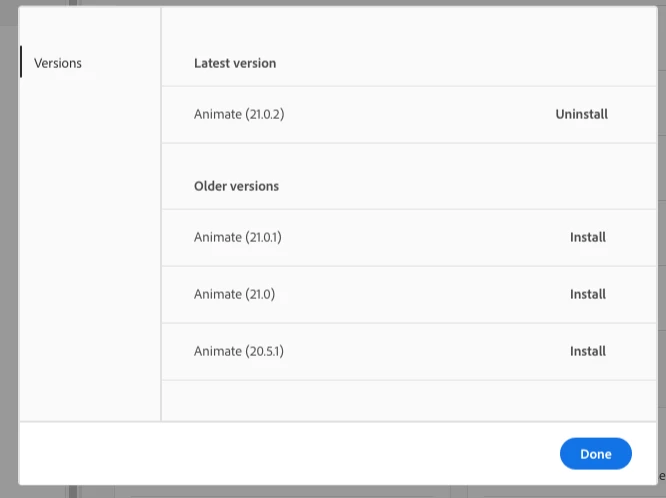Select the Animate (21.0.1) version label
This screenshot has height=498, width=666.
click(x=238, y=237)
